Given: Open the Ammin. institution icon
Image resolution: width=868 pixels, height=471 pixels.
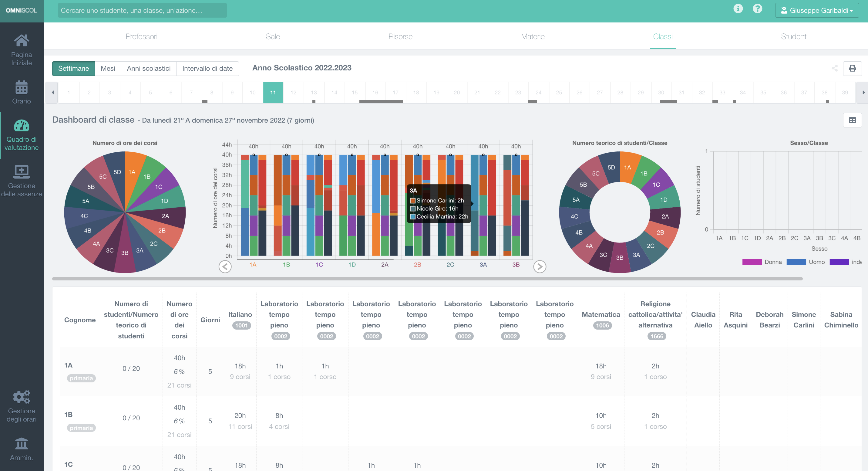Looking at the screenshot, I should [x=21, y=443].
